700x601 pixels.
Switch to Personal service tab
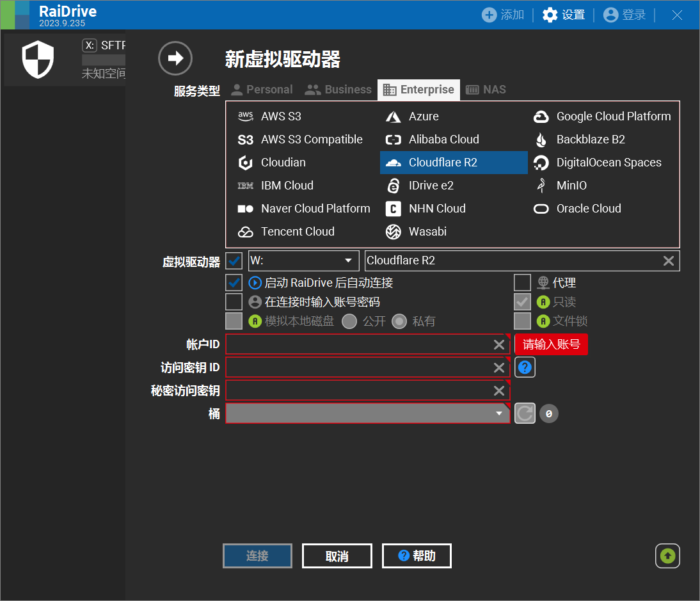point(262,90)
